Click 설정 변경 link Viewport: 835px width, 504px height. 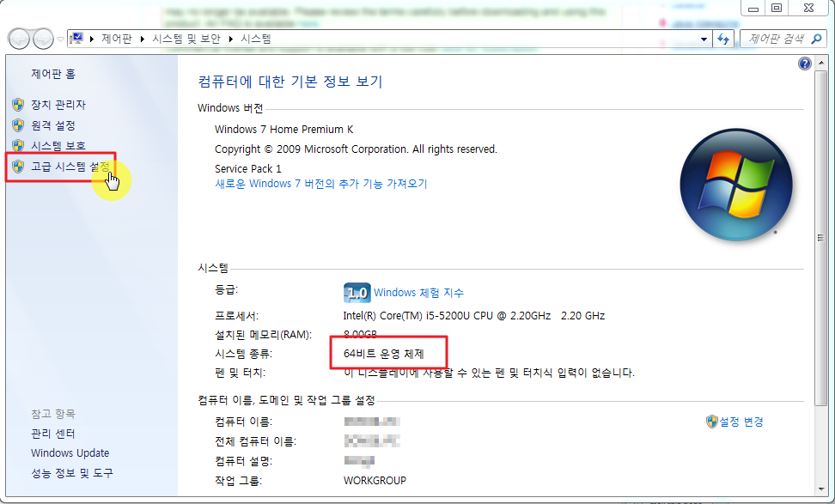point(741,422)
